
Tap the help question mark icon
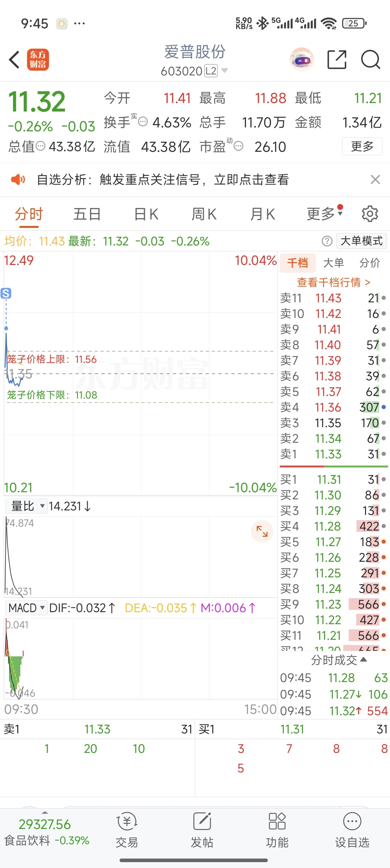point(327,241)
